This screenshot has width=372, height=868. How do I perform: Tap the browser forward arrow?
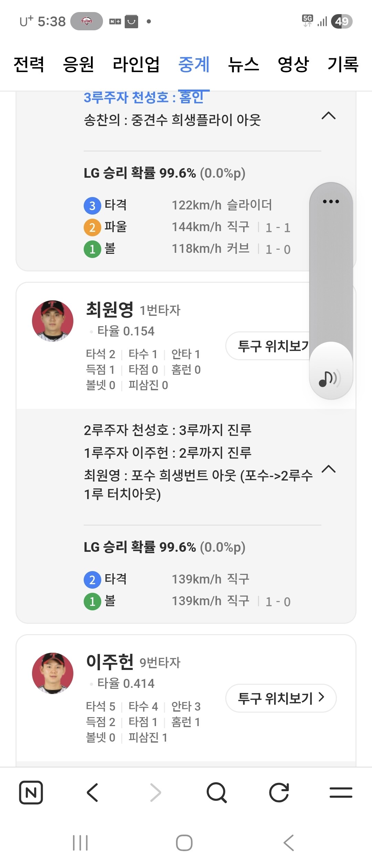pyautogui.click(x=156, y=793)
